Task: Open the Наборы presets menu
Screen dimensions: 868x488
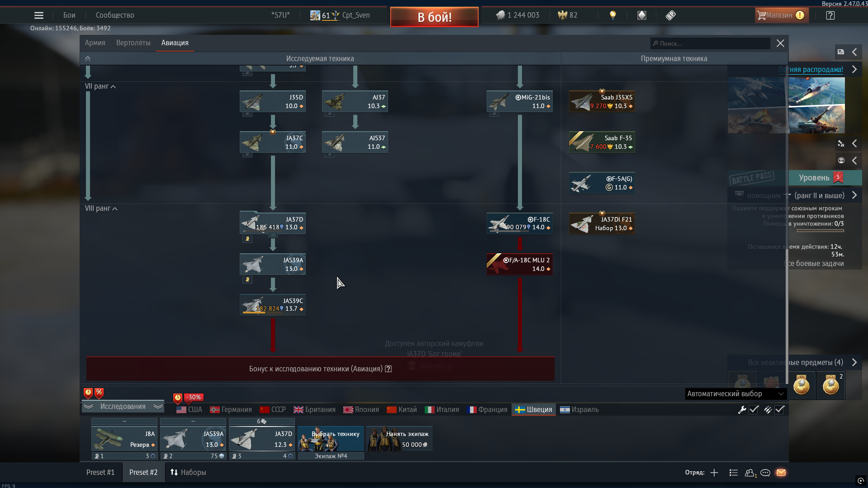Action: 188,473
